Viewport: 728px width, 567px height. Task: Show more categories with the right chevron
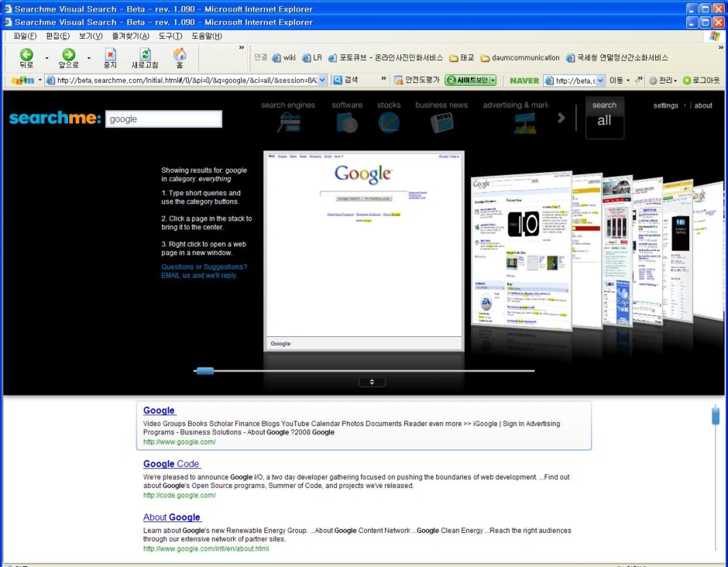click(561, 118)
